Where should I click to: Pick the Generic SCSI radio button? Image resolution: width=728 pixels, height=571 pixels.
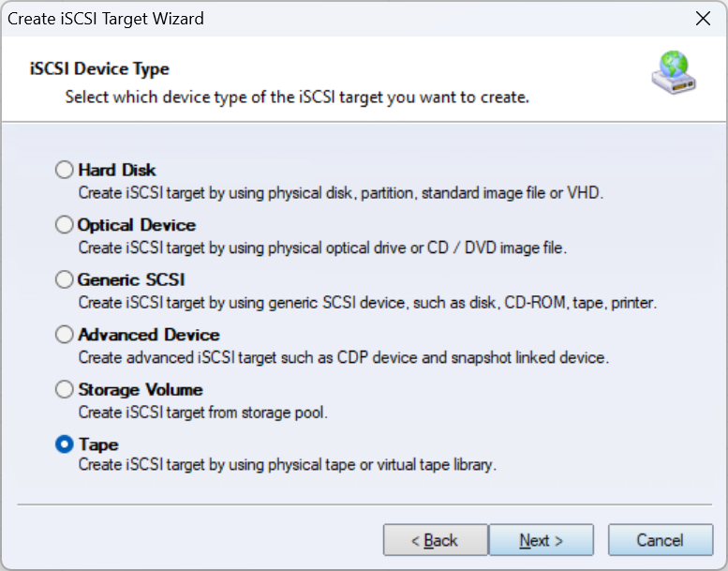(x=65, y=279)
